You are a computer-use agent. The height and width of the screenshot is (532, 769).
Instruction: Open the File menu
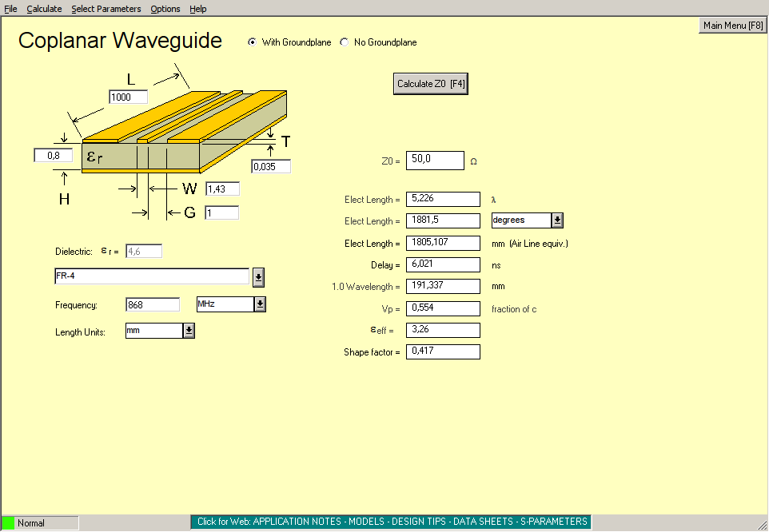[11, 9]
